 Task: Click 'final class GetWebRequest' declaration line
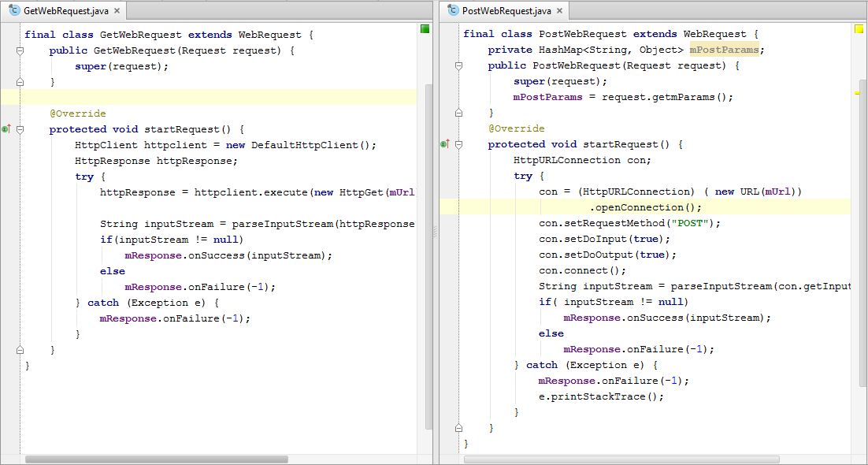pyautogui.click(x=169, y=35)
